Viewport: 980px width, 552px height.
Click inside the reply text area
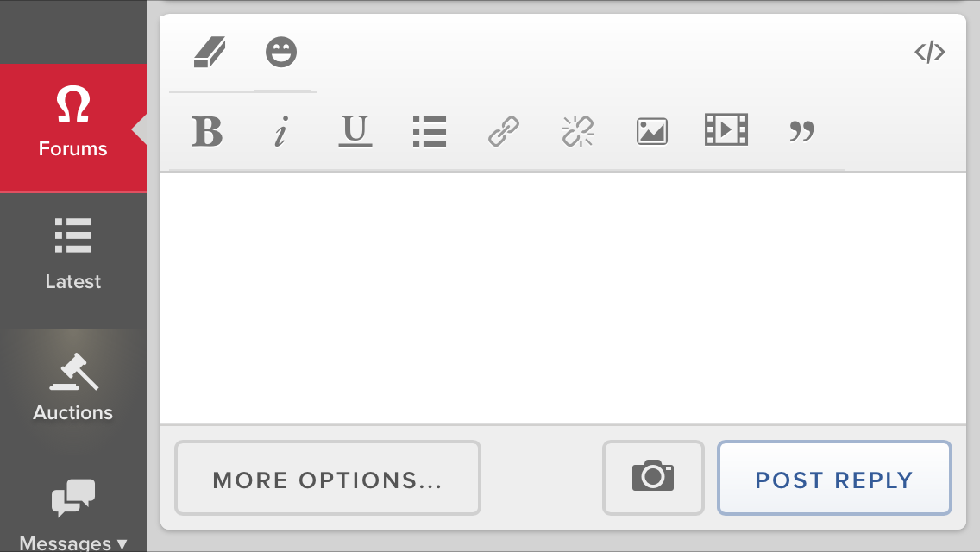[562, 298]
